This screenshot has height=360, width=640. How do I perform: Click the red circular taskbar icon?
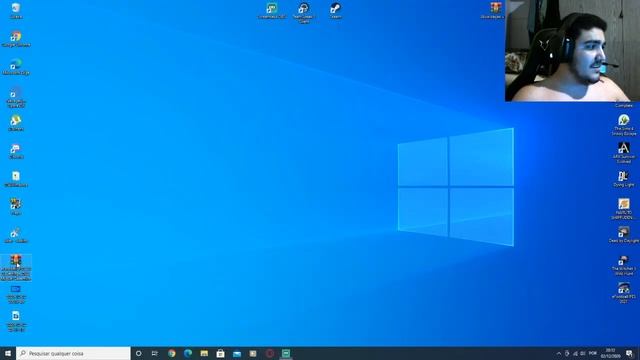[269, 353]
